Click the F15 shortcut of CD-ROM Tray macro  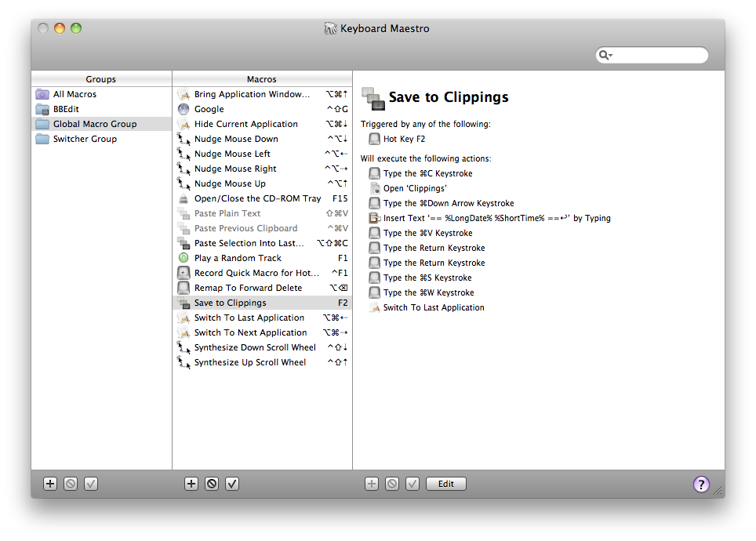click(340, 198)
